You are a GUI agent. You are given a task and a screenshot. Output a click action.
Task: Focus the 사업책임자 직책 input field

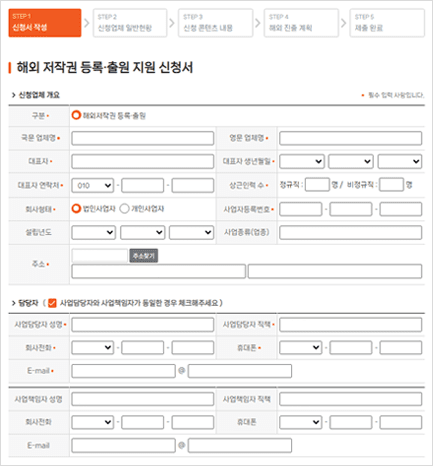(351, 399)
